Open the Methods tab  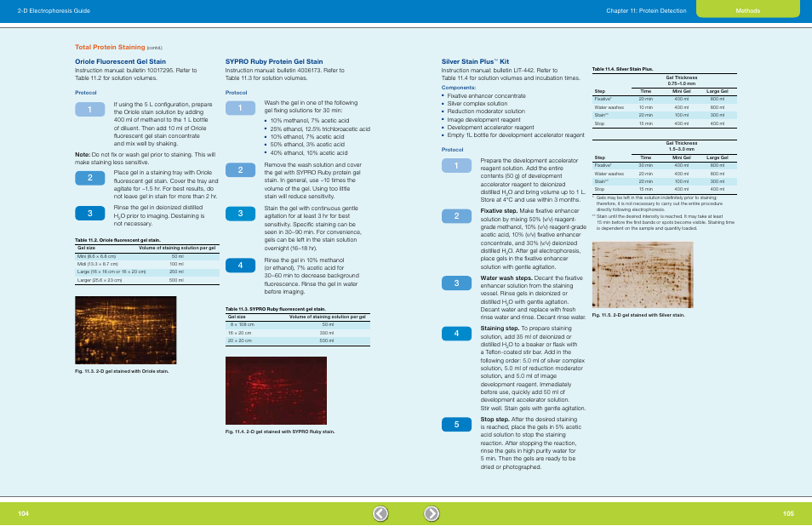pyautogui.click(x=748, y=9)
